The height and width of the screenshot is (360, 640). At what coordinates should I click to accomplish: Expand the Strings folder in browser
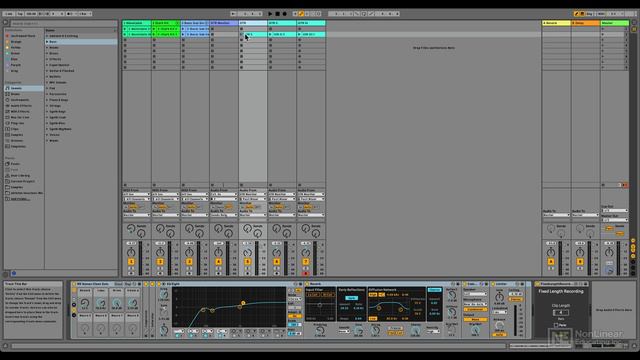[47, 106]
